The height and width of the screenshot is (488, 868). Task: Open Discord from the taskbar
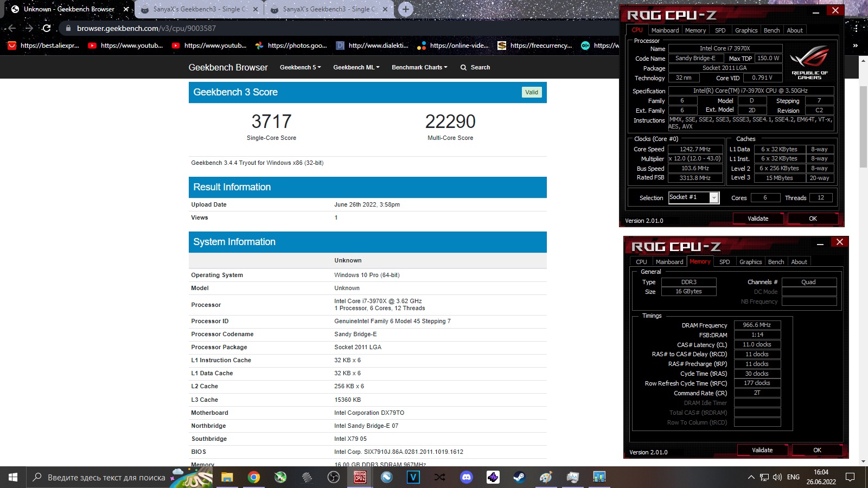point(466,477)
